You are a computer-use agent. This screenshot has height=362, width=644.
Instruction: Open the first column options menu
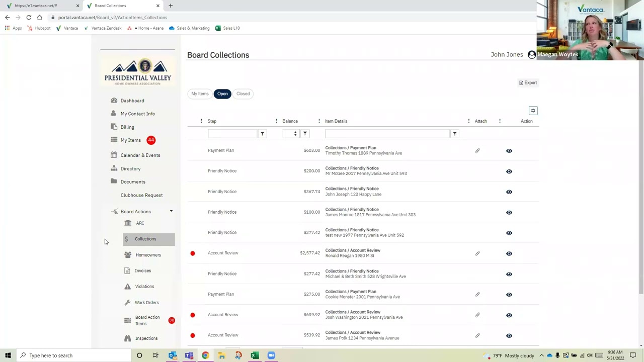[x=201, y=121]
